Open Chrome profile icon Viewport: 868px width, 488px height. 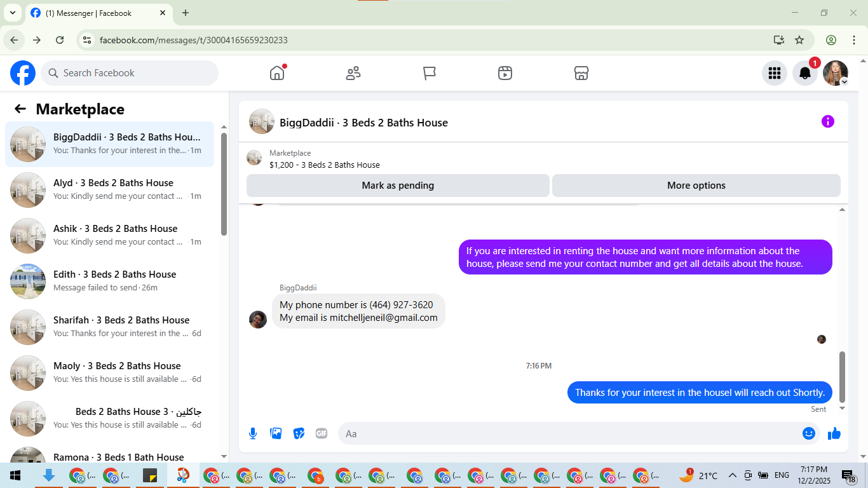coord(831,40)
